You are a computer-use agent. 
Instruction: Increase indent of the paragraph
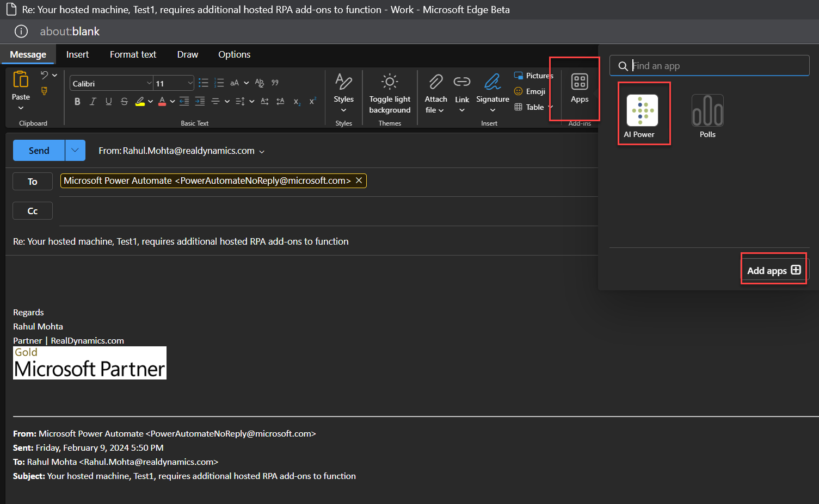pos(200,101)
